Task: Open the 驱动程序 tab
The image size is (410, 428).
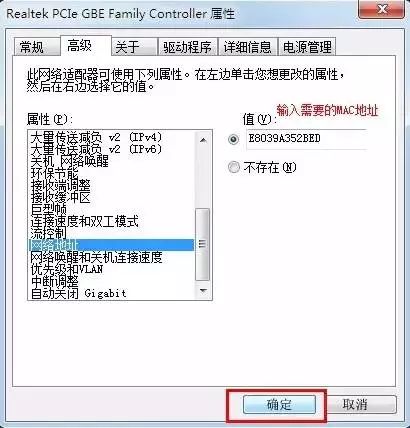Action: point(187,47)
